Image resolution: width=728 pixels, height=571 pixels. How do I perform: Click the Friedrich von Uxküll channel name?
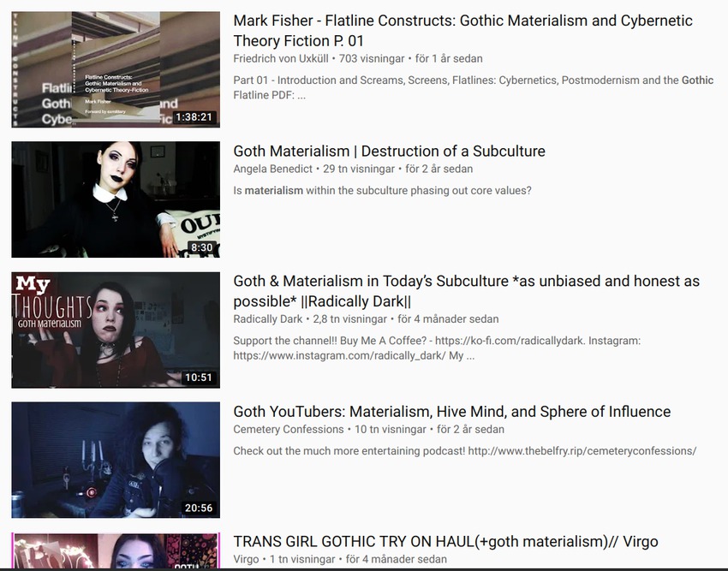tap(280, 59)
